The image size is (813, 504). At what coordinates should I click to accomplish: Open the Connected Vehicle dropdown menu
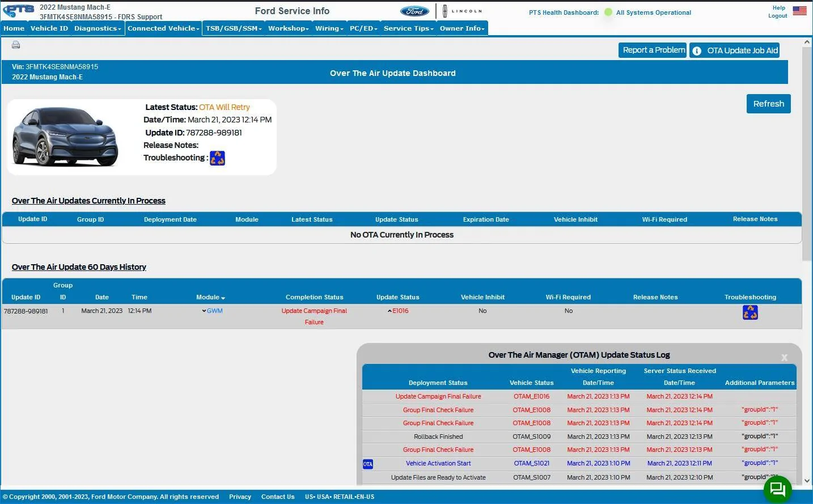click(x=163, y=28)
